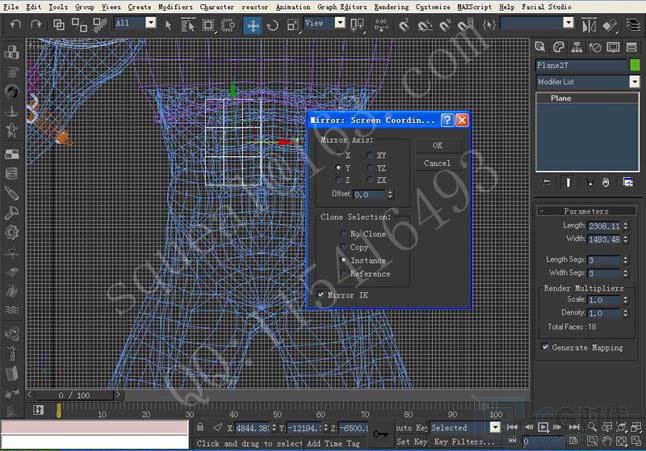Click the Redo arrow icon

tap(36, 24)
